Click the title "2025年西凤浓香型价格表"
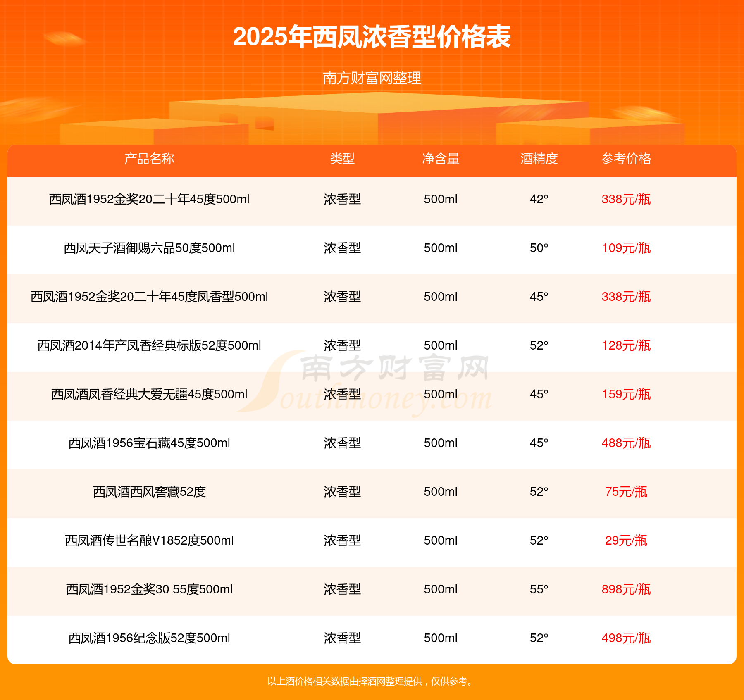 point(372,37)
